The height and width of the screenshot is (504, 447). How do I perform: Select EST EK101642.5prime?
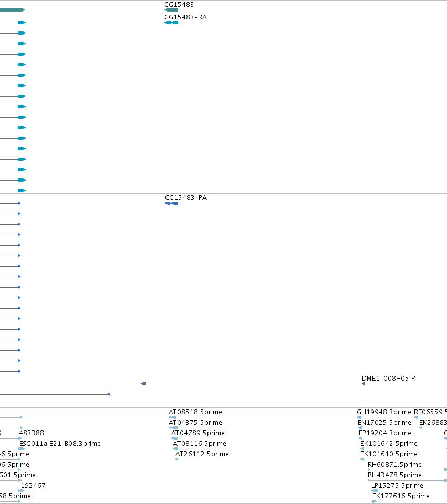389,443
